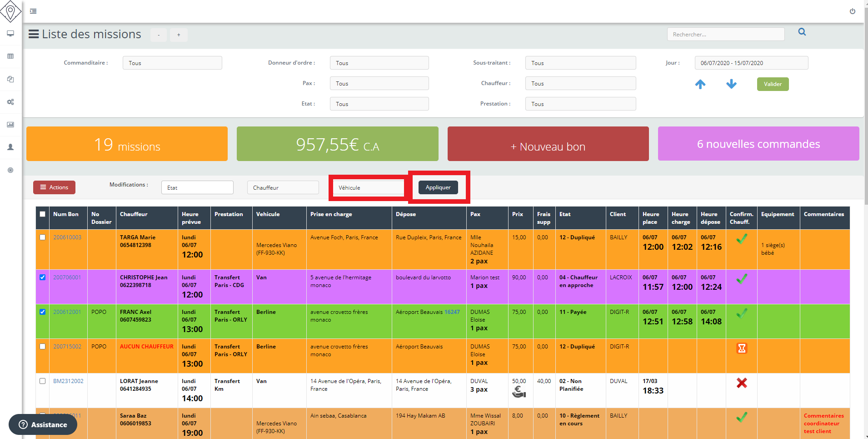Open the settings gears icon in sidebar
Viewport: 868px width, 439px height.
tap(10, 102)
